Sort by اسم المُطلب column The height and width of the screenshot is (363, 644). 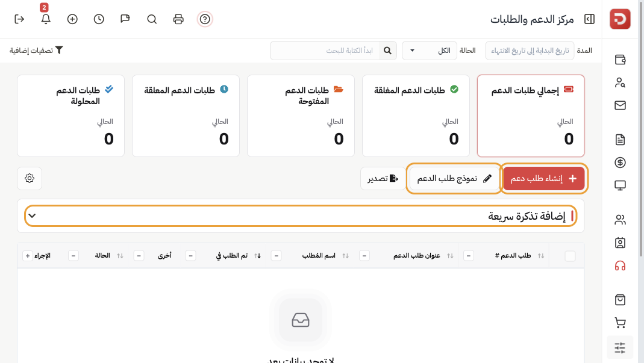click(x=345, y=256)
